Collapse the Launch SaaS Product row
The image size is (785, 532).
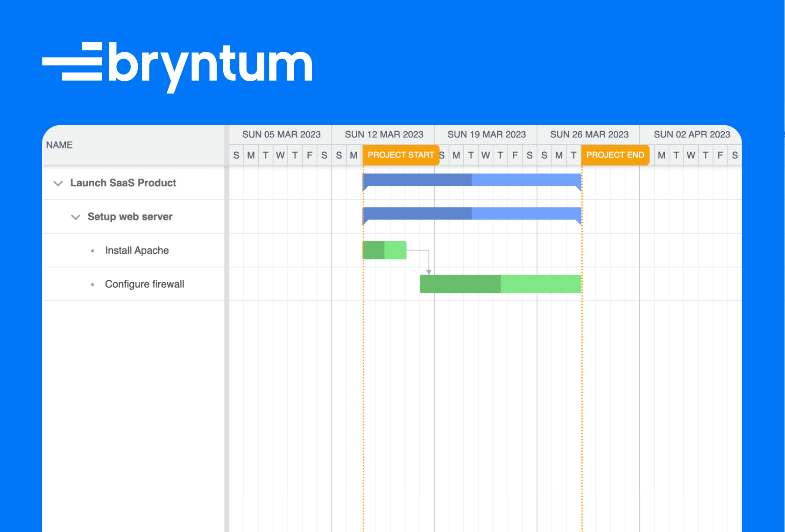pyautogui.click(x=58, y=183)
